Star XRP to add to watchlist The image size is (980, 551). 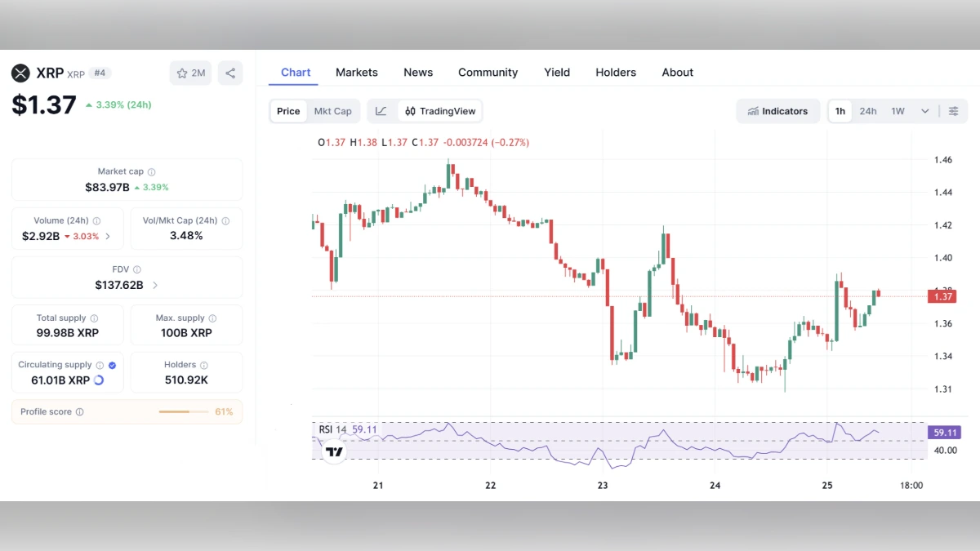click(181, 73)
